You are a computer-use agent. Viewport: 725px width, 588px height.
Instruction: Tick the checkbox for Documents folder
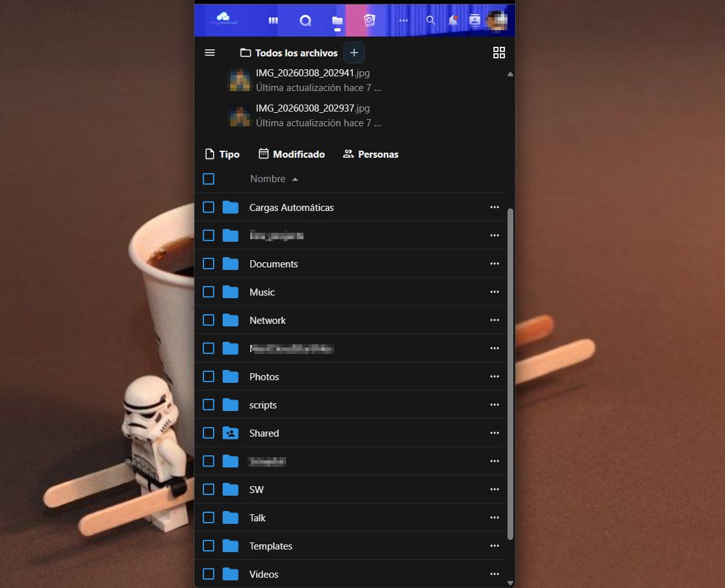click(209, 264)
